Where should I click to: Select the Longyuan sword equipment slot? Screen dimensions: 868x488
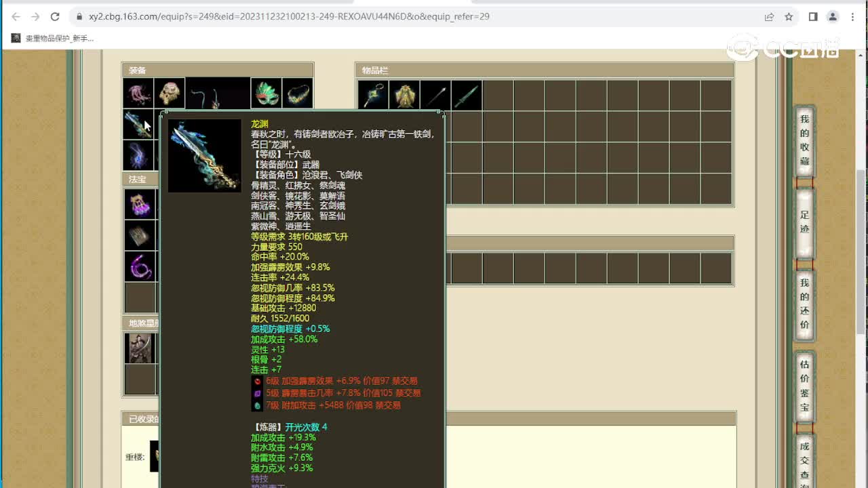(x=138, y=124)
